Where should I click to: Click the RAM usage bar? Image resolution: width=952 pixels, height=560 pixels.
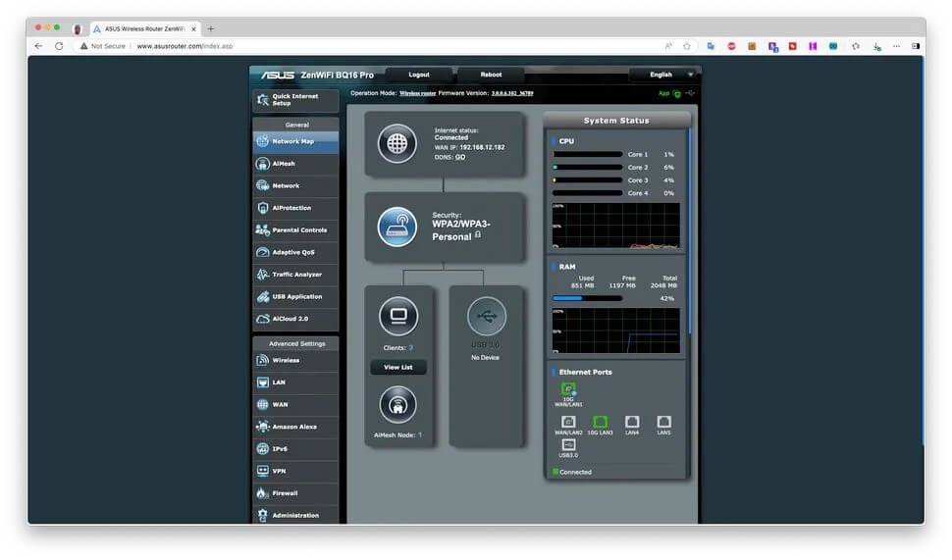point(587,298)
